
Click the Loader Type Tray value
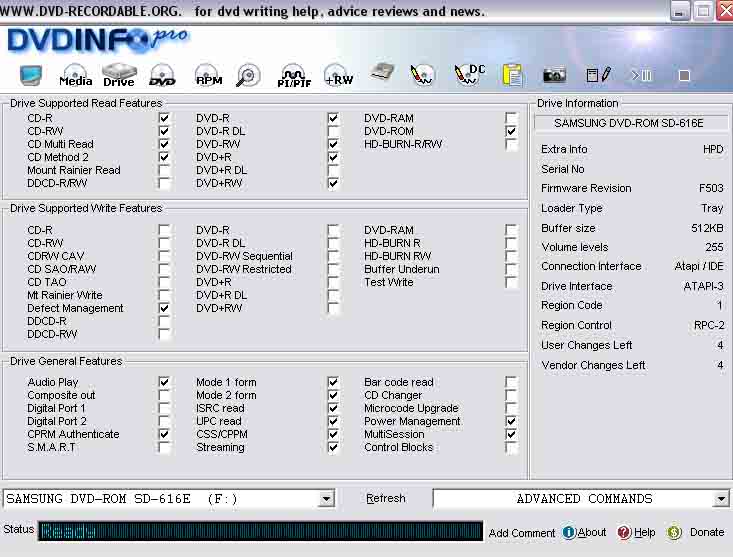tap(712, 208)
